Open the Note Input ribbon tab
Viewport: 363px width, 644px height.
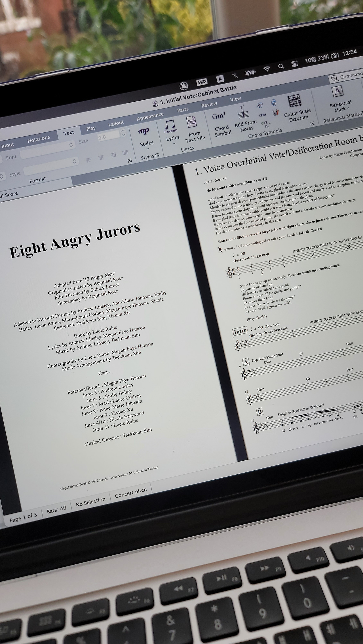(7, 145)
